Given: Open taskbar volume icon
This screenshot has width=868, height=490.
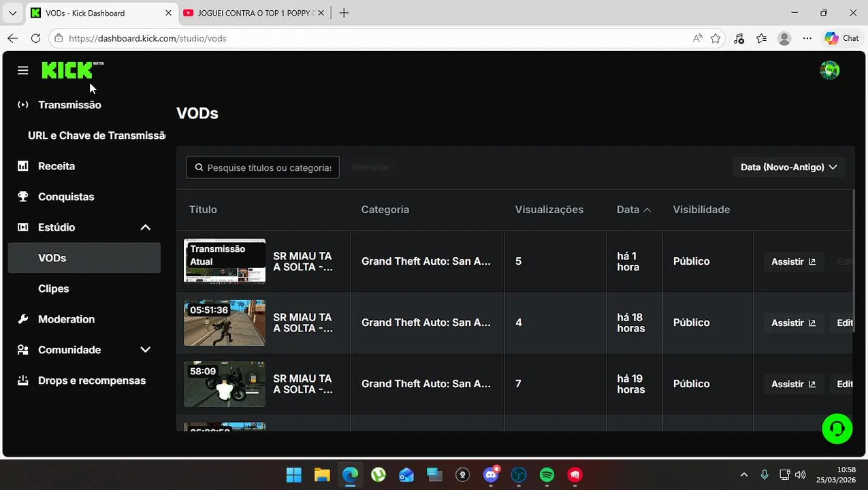Looking at the screenshot, I should 800,474.
